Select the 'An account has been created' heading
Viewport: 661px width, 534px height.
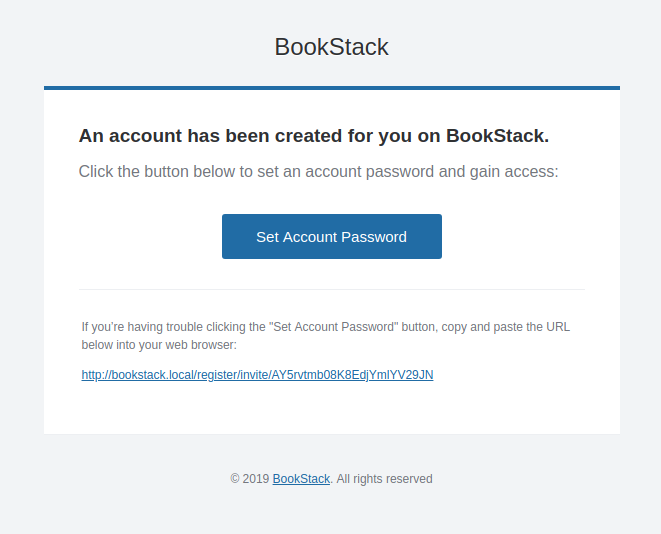click(x=314, y=136)
